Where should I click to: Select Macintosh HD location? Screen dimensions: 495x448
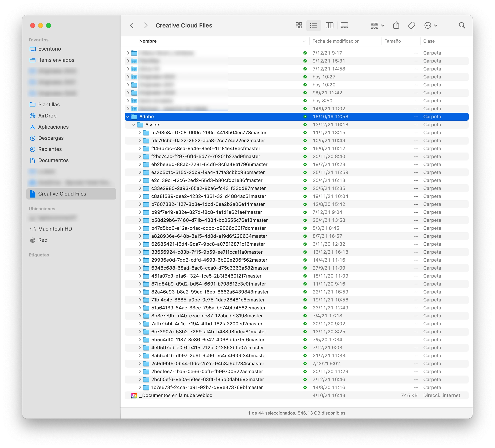click(55, 229)
